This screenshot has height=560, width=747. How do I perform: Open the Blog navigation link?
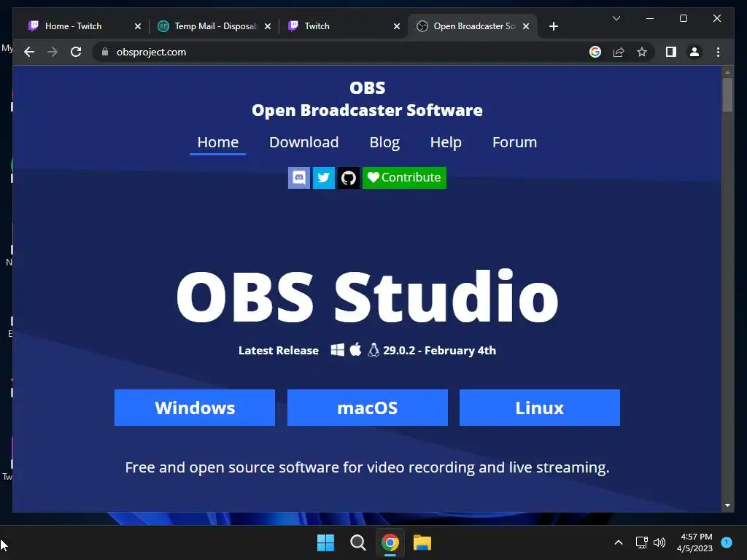pyautogui.click(x=384, y=142)
